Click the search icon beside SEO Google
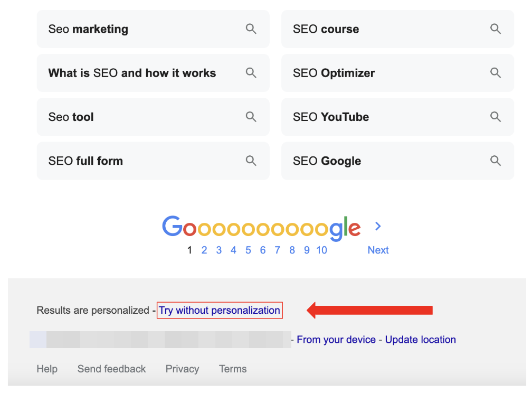This screenshot has height=393, width=532. [496, 161]
